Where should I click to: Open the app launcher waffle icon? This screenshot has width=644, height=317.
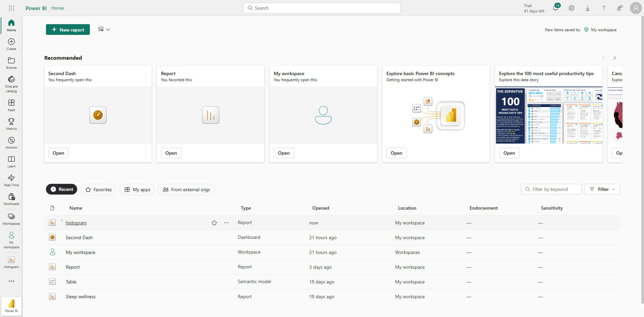point(11,8)
